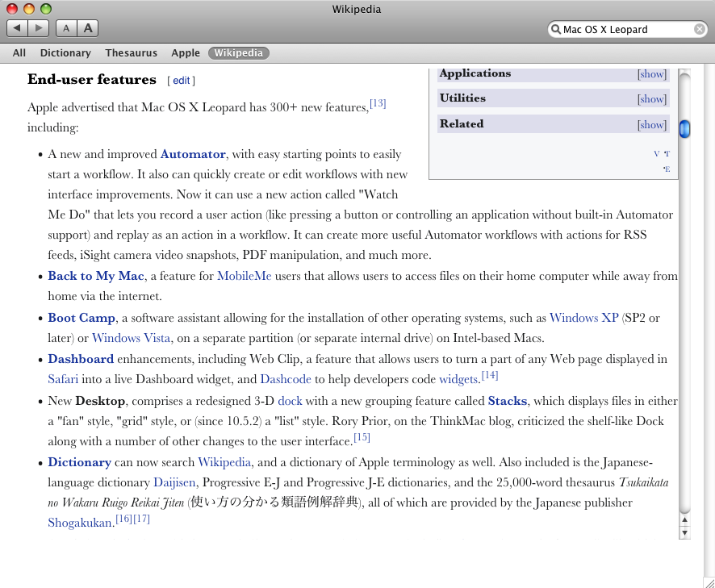Switch to the Apple source tab
The width and height of the screenshot is (715, 588).
[x=186, y=53]
